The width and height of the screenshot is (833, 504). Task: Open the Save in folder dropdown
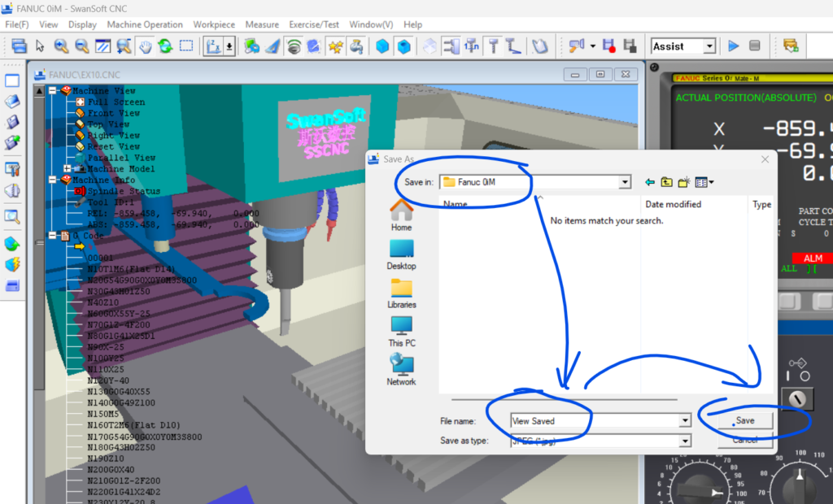click(x=624, y=182)
